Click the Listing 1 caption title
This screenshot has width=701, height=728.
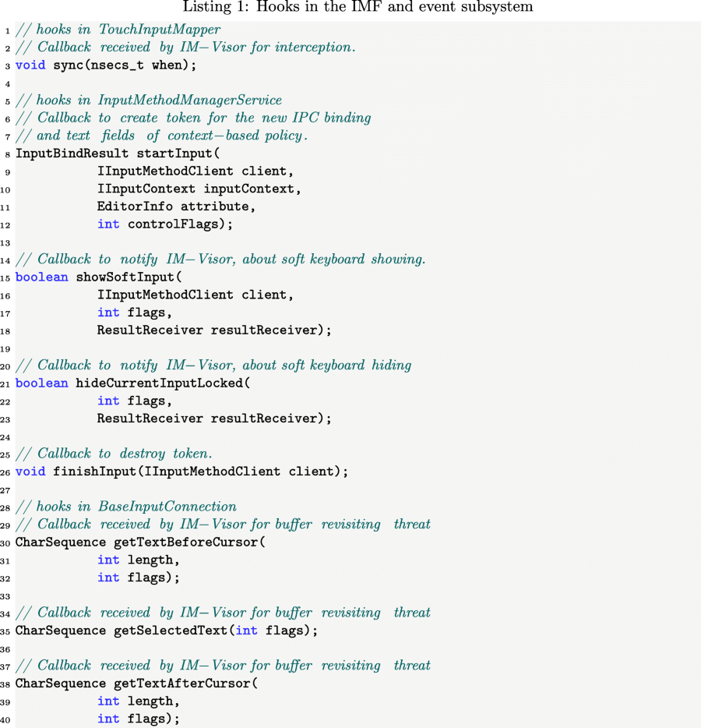358,8
